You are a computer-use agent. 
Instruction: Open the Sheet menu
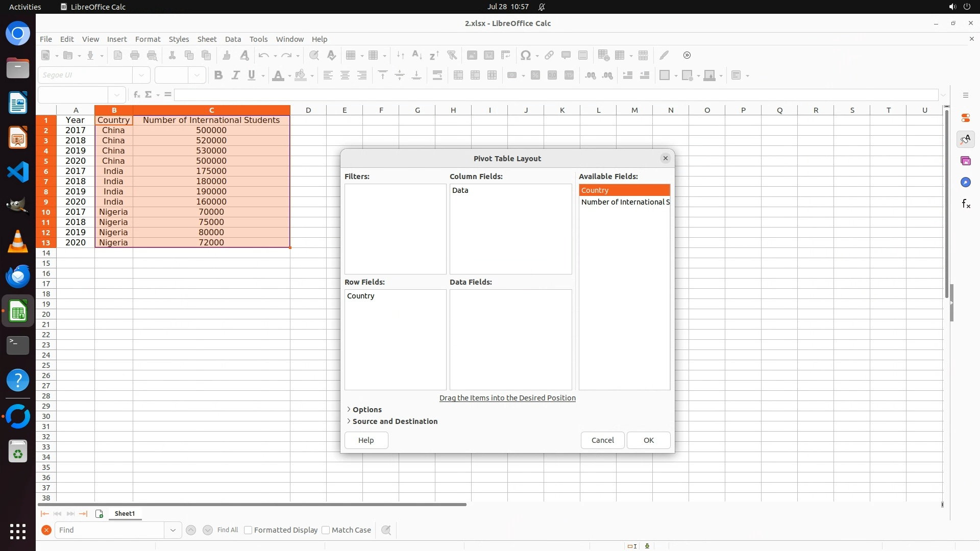point(207,39)
